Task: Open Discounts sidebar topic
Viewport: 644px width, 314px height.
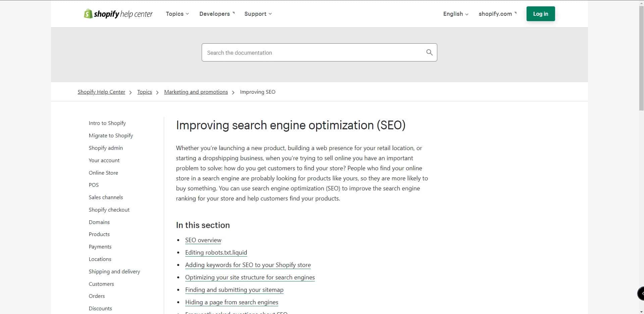Action: pos(100,309)
